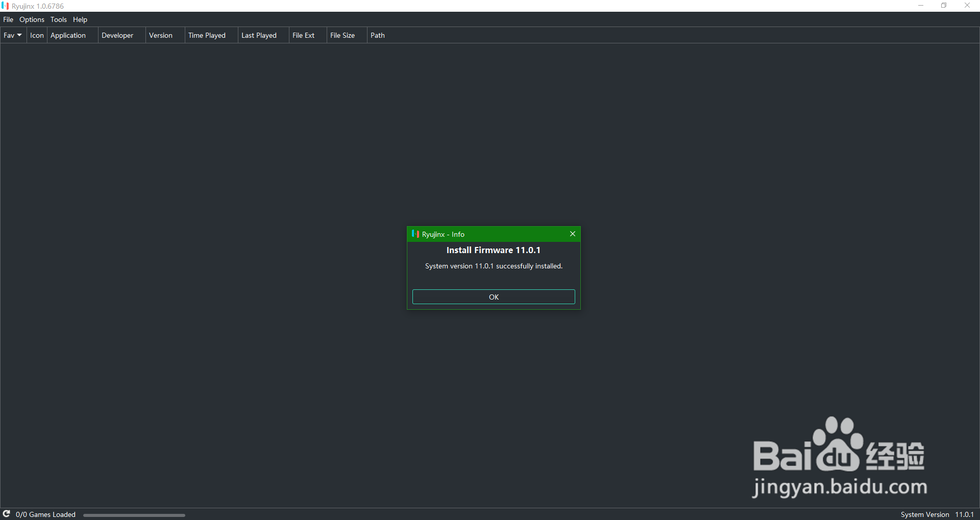This screenshot has height=520, width=980.
Task: Click the Ryujinx app icon in title bar
Action: pyautogui.click(x=5, y=6)
